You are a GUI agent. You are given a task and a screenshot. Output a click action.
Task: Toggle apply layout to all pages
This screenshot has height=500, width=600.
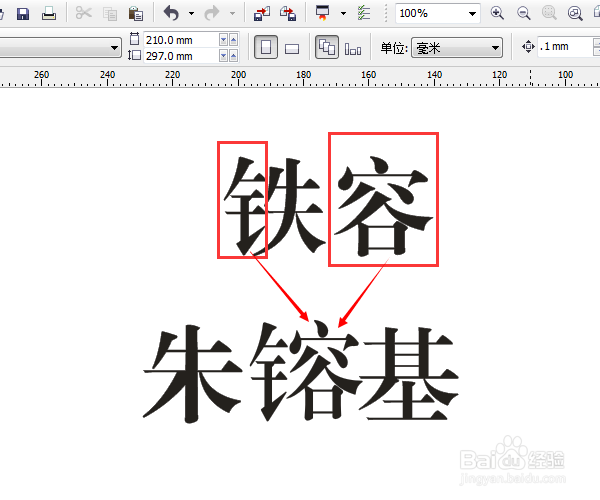[326, 47]
